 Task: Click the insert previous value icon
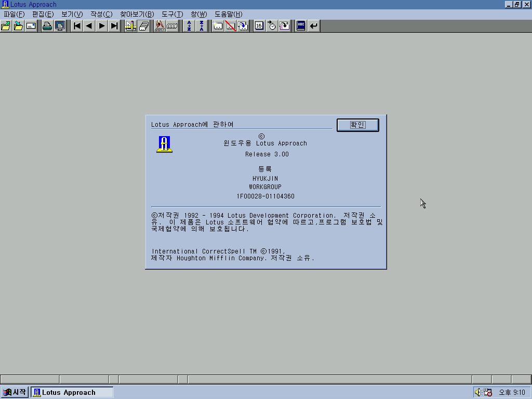coord(284,26)
